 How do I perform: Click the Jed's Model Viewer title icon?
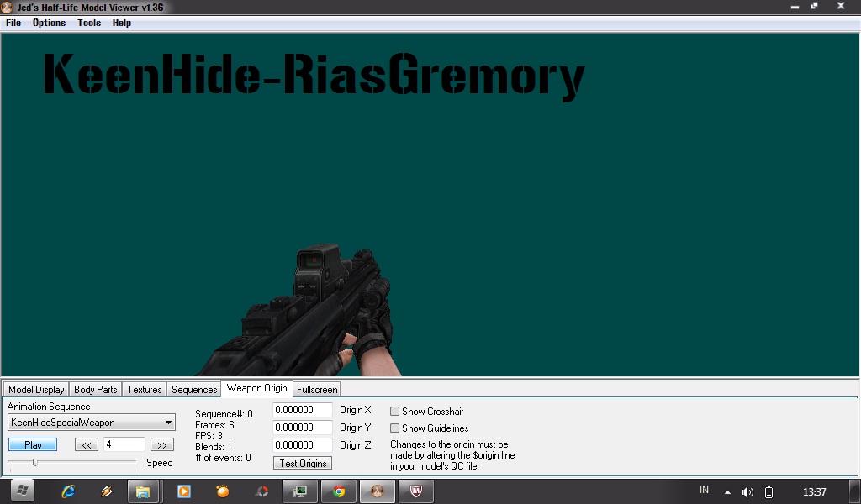coord(7,7)
